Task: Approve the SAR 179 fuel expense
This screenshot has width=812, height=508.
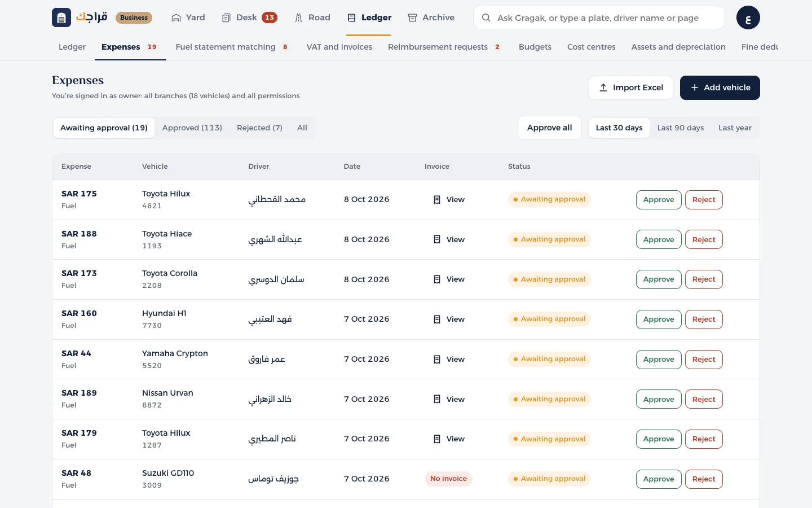Action: (x=659, y=439)
